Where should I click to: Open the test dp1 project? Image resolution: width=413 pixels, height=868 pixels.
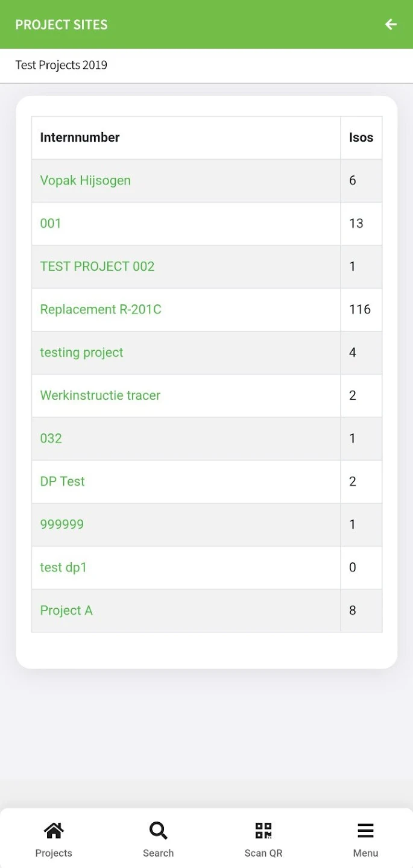coord(63,567)
